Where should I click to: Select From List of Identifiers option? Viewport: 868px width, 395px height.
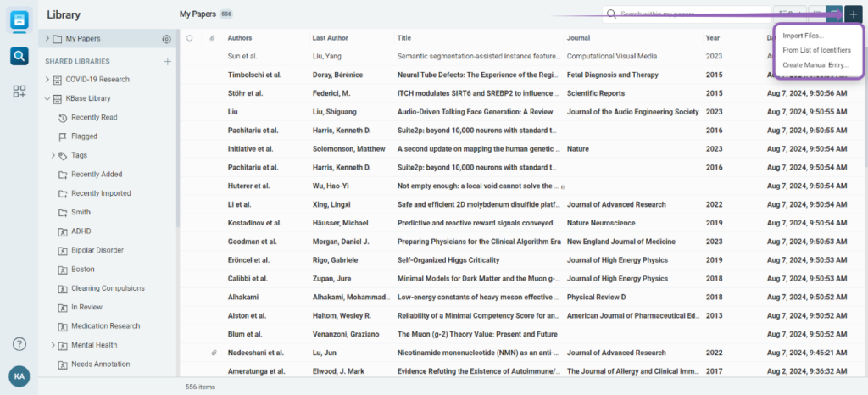(x=816, y=50)
